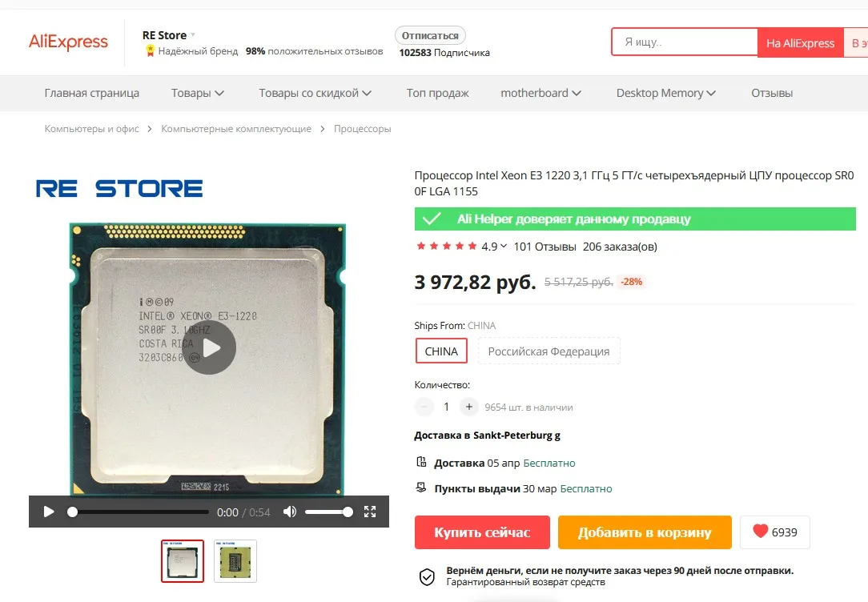Screen dimensions: 868x602
Task: Decrease quantity with the minus button
Action: (x=424, y=407)
